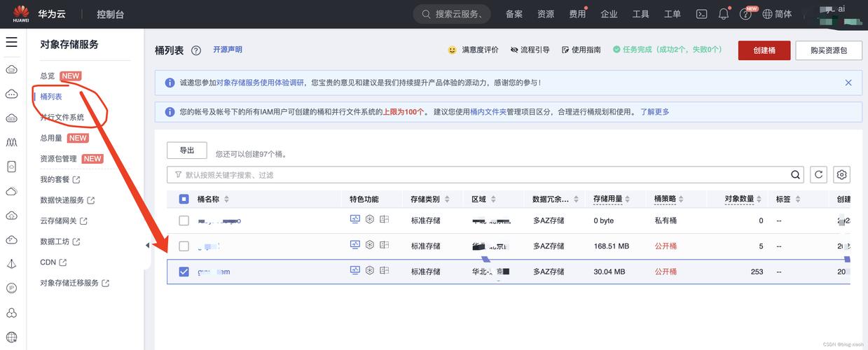Image resolution: width=868 pixels, height=350 pixels.
Task: Click the monitor feature icon in the 0 byte row
Action: tap(354, 220)
